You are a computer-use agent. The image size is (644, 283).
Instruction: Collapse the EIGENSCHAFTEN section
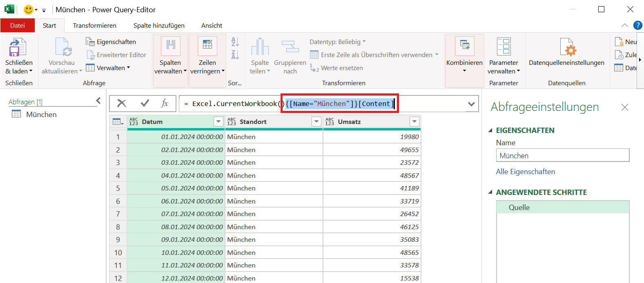[490, 130]
